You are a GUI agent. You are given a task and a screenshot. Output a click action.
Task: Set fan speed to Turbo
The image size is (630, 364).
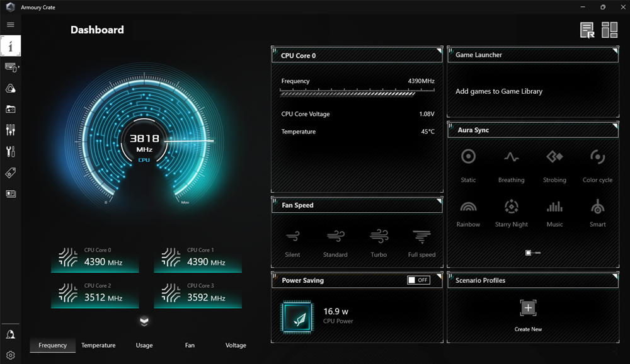pyautogui.click(x=379, y=243)
